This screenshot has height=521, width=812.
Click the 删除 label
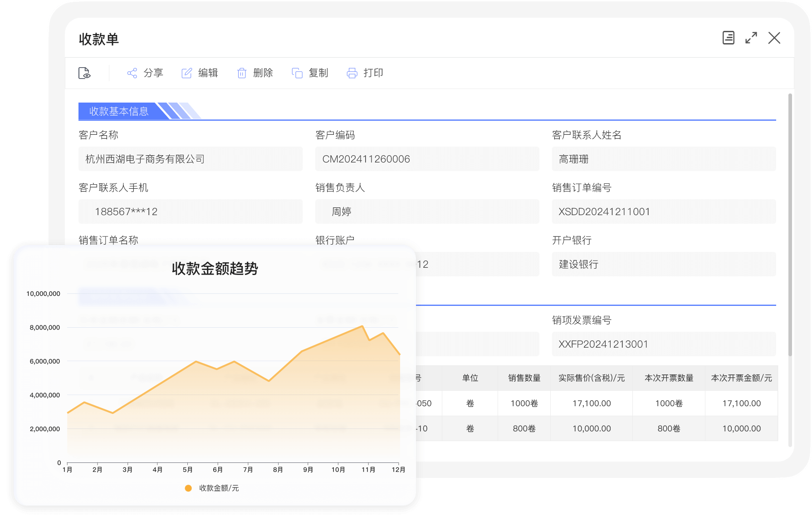pos(263,73)
